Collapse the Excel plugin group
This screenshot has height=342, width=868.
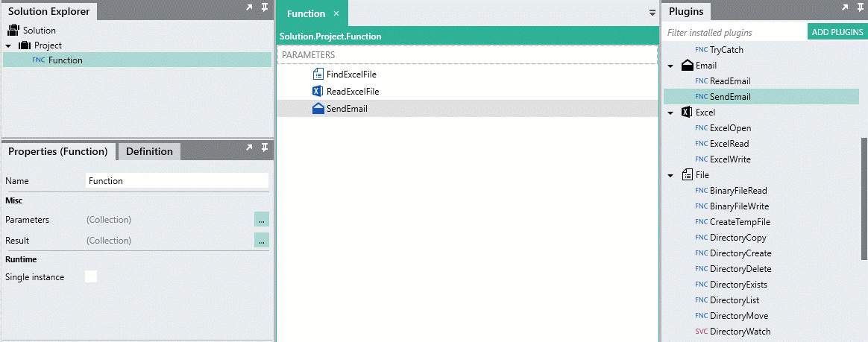[670, 113]
